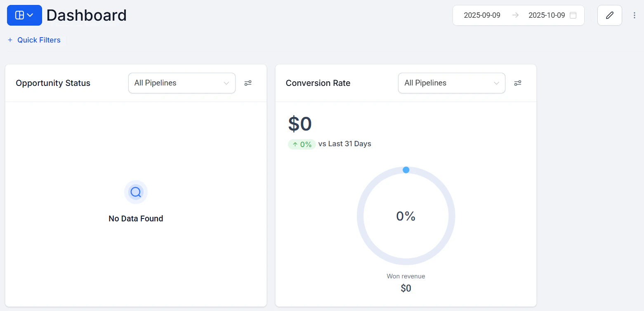
Task: Click the pencil icon to edit dashboard
Action: pos(609,15)
